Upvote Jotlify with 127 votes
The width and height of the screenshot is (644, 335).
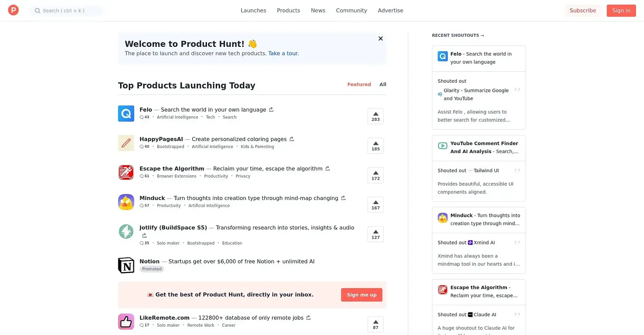click(375, 234)
